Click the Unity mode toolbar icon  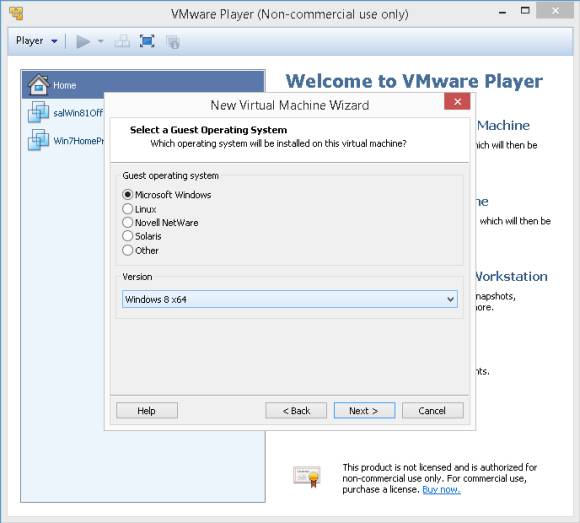click(173, 42)
